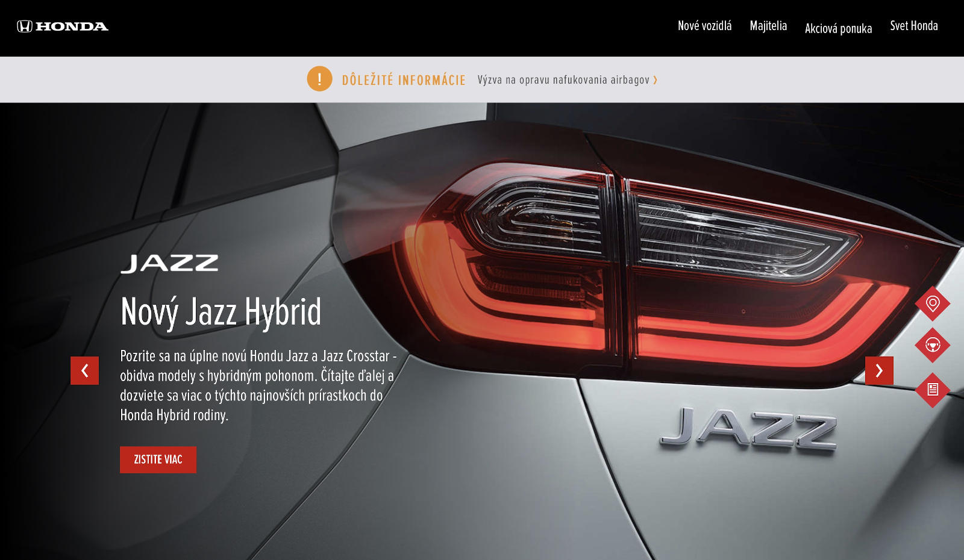Click the Honda logo in header
Screen dimensions: 964x560
[63, 26]
